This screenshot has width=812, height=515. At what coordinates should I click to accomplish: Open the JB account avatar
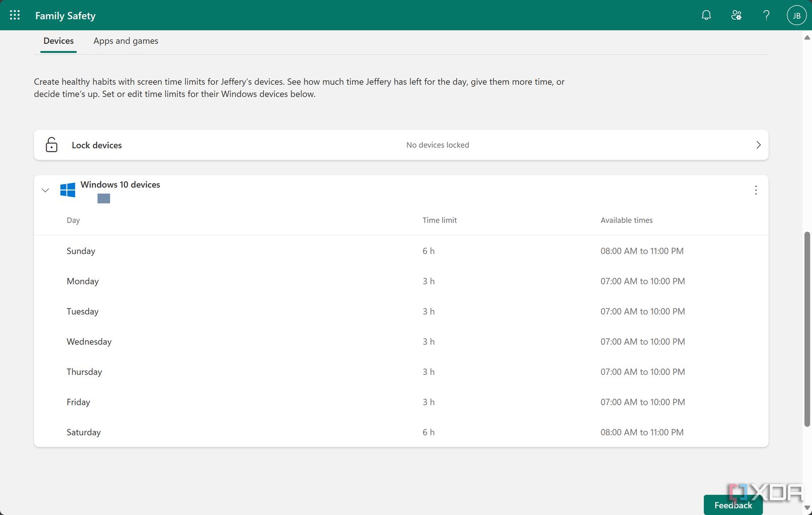click(x=796, y=15)
